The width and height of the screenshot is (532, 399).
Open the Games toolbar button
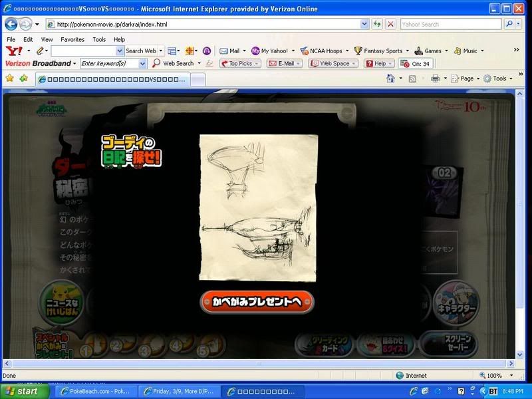(428, 51)
